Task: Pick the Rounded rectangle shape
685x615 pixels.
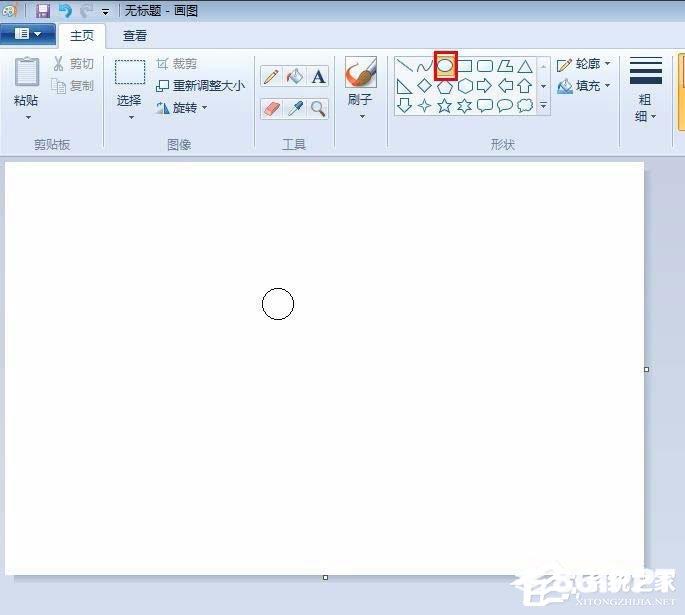Action: click(x=485, y=66)
